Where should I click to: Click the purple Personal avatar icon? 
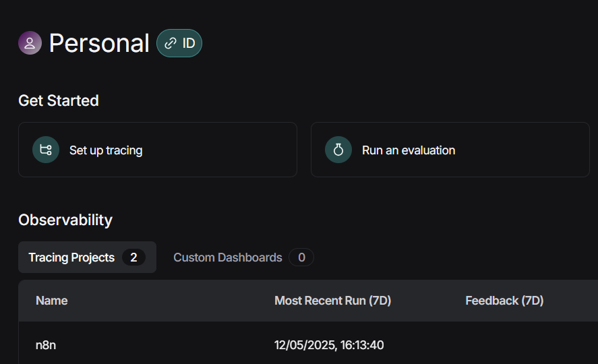coord(30,42)
